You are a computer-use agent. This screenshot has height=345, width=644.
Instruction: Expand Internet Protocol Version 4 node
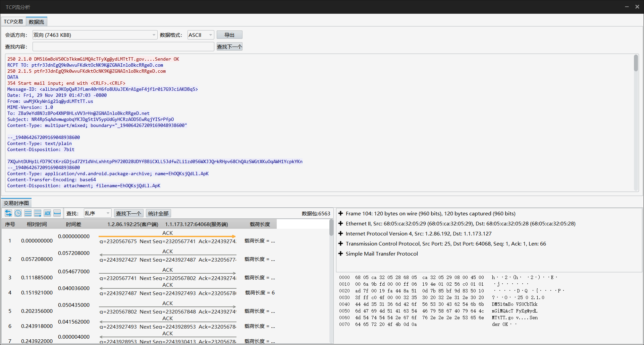click(340, 233)
